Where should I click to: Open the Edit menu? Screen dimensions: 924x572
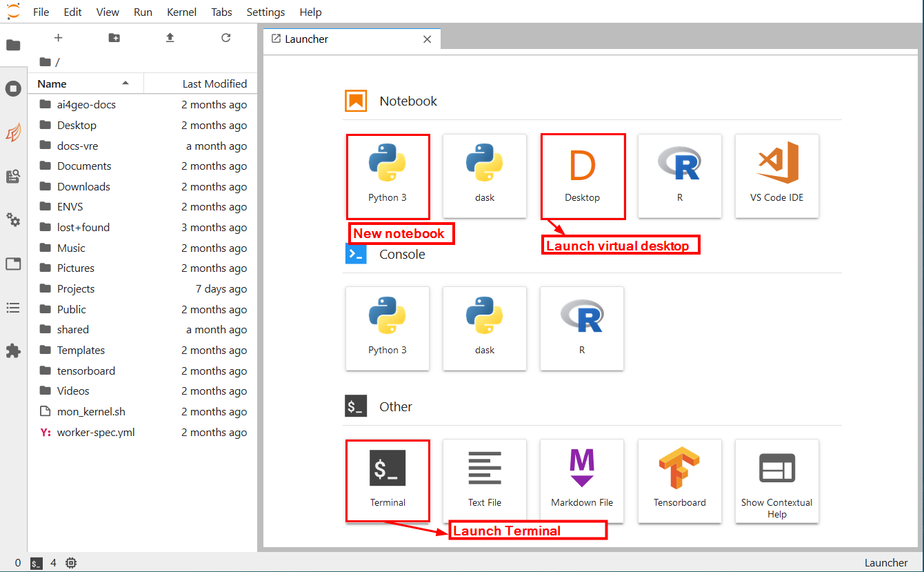tap(72, 12)
